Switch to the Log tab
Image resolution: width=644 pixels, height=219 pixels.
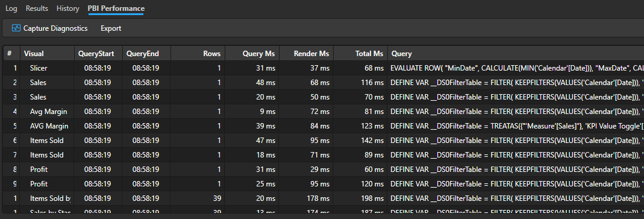point(11,8)
